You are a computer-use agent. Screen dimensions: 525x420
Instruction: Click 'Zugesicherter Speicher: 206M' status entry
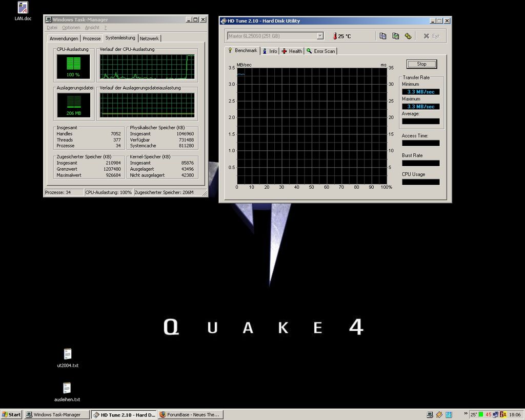[x=164, y=192]
